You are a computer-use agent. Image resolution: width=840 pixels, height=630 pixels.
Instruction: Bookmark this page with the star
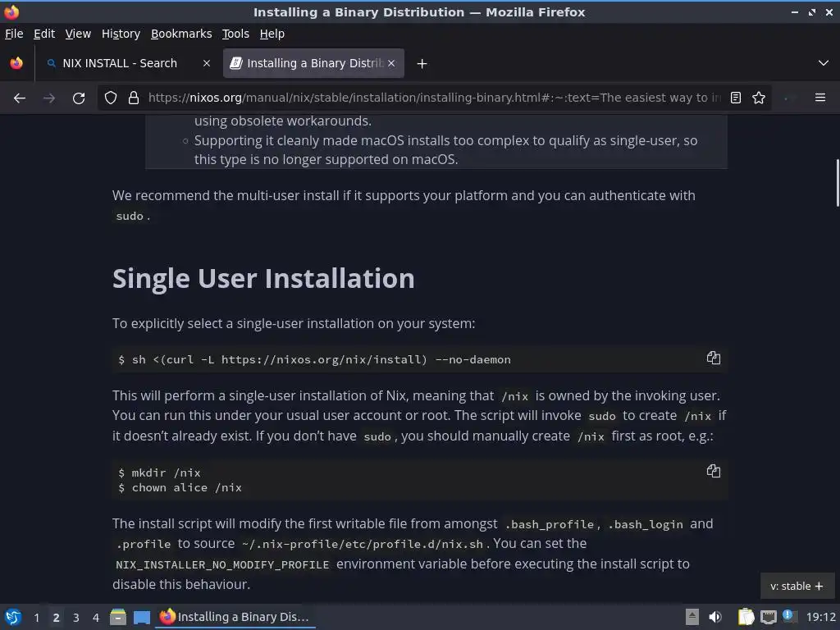tap(759, 98)
